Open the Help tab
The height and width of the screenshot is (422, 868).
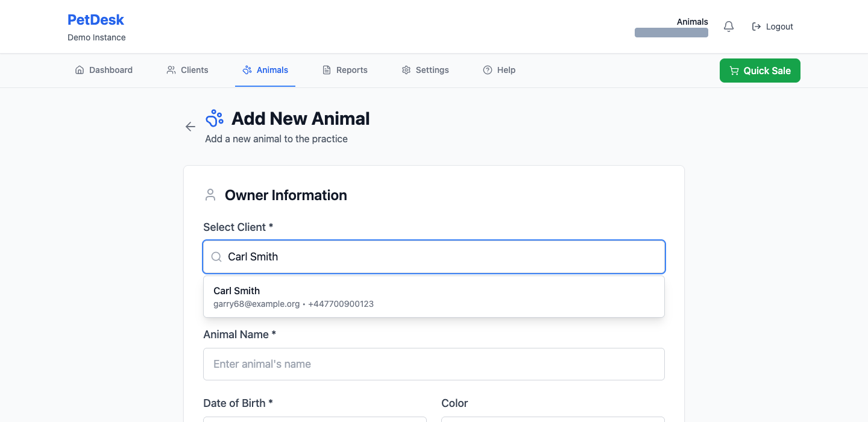tap(499, 70)
